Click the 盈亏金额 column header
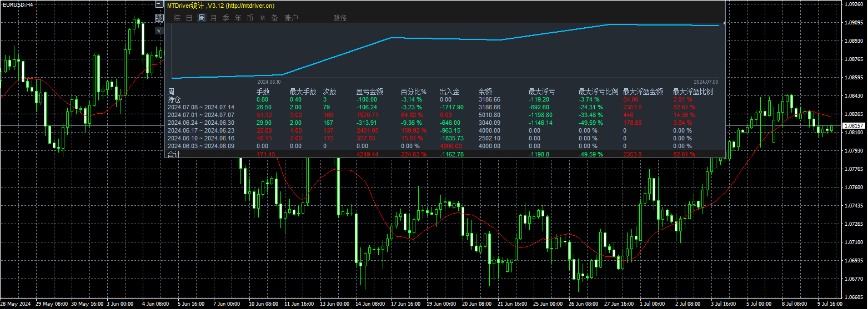The width and height of the screenshot is (868, 309). (369, 92)
